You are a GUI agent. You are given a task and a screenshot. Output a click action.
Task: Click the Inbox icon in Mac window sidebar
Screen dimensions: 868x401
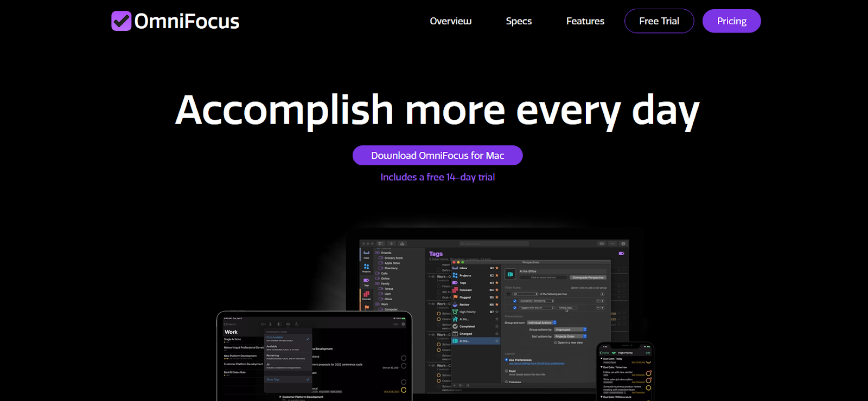click(366, 254)
